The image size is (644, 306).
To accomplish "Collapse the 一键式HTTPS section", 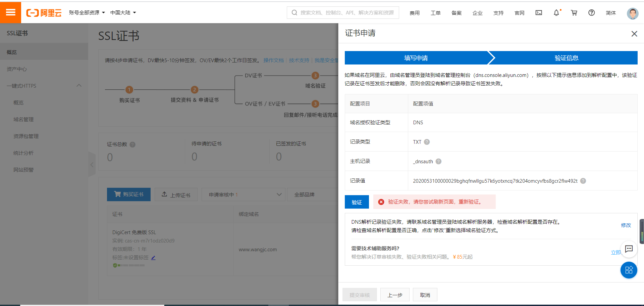I will 79,85.
